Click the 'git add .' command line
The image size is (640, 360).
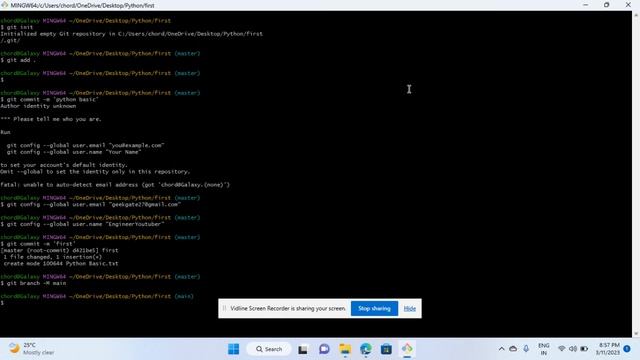pos(18,60)
